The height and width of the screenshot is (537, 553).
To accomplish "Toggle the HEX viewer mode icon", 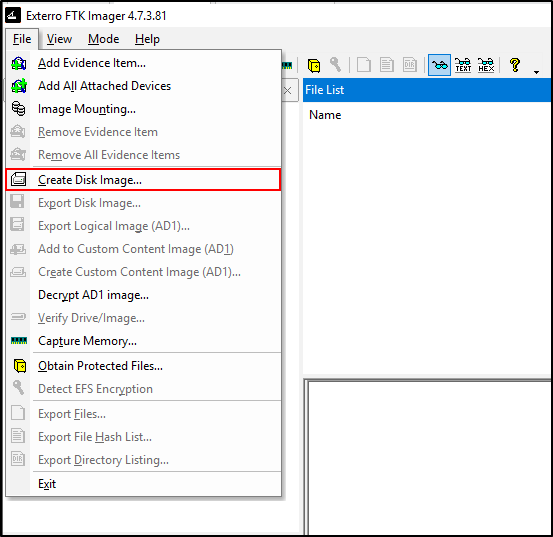I will (x=486, y=65).
